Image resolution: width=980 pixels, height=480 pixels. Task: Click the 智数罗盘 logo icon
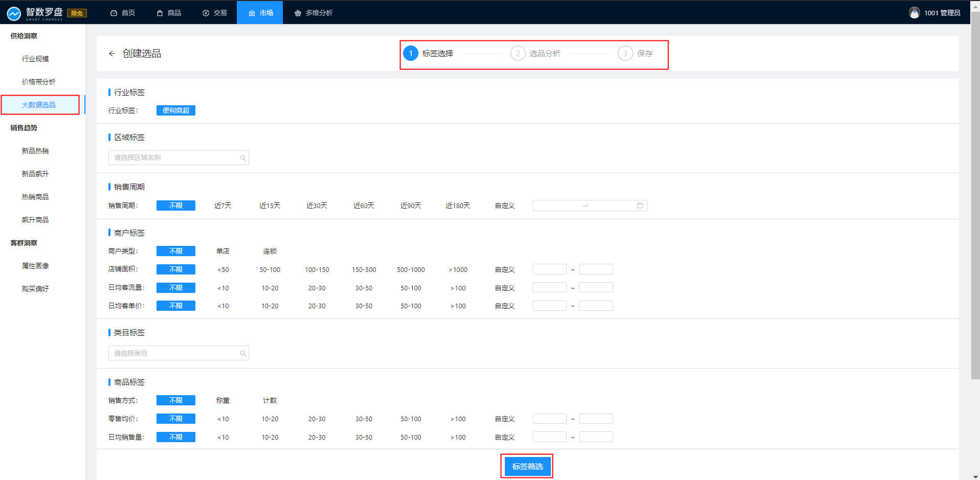click(14, 13)
